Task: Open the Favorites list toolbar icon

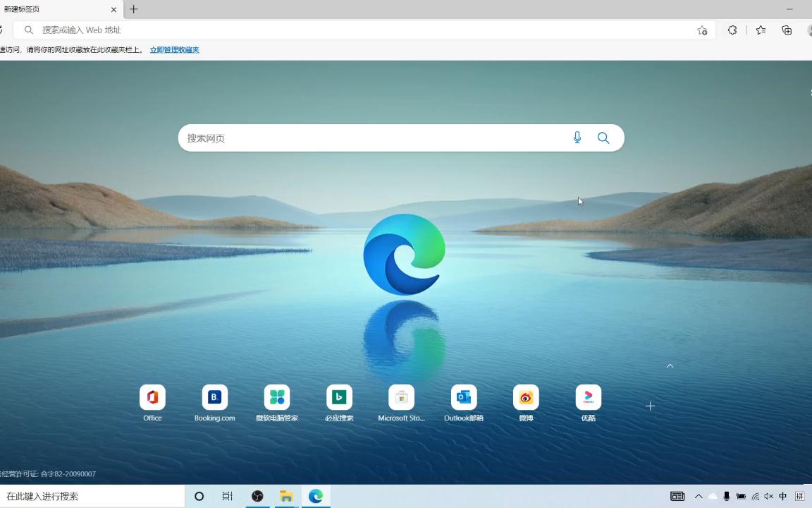Action: click(x=761, y=30)
